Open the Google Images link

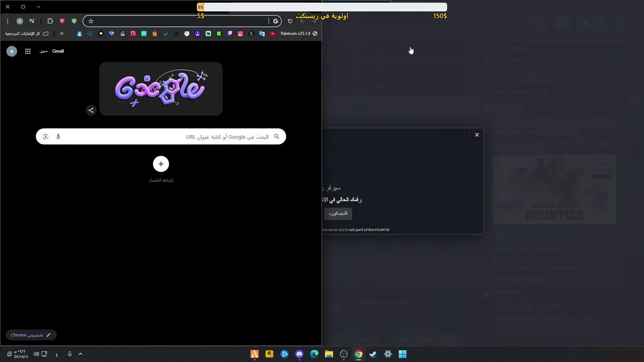tap(44, 51)
